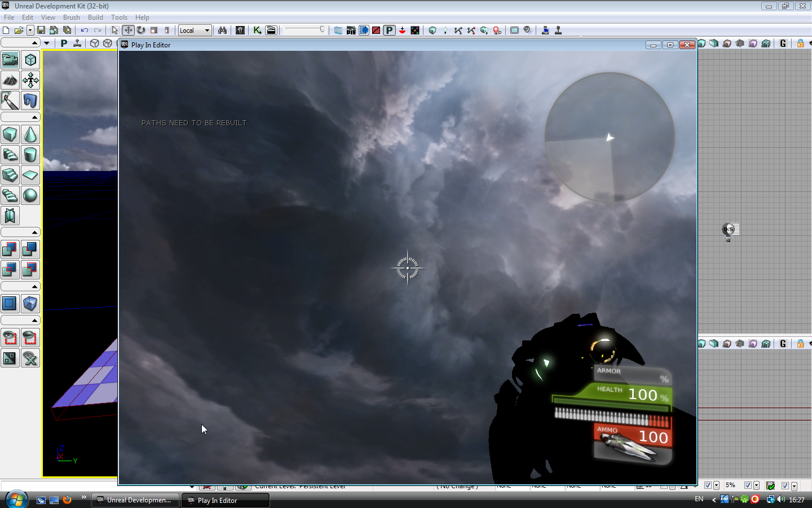Open the Content Browser from the toolbar
Viewport: 812px width, 508px height.
[x=240, y=30]
